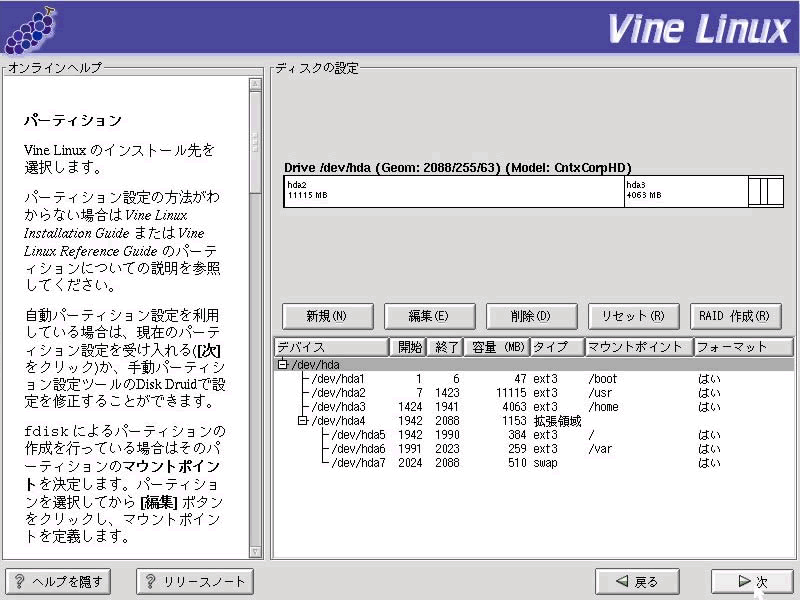Viewport: 800px width, 600px height.
Task: Go back with the 戻る button
Action: click(637, 582)
